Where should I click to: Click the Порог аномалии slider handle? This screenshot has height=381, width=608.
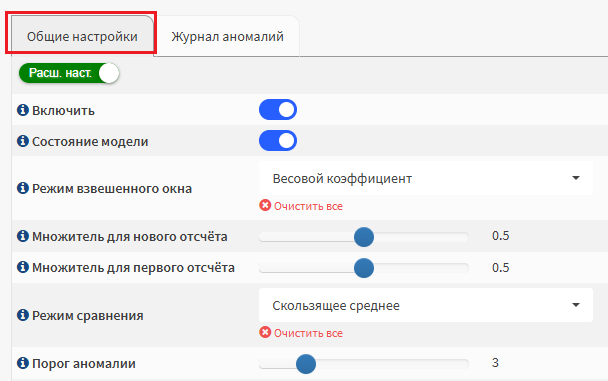[x=306, y=364]
